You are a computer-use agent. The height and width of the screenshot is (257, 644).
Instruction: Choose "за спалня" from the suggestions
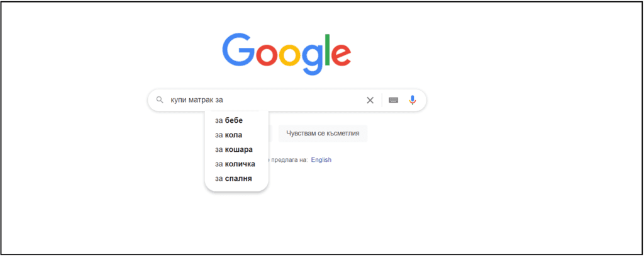(x=233, y=178)
